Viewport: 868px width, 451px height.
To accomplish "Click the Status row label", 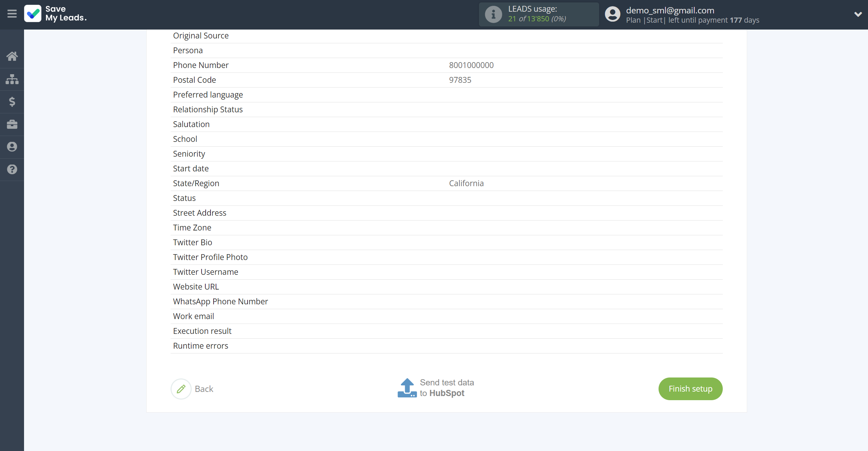I will click(184, 198).
